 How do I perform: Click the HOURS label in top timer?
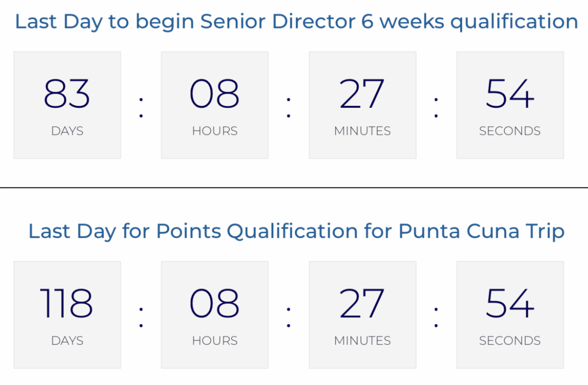[215, 131]
